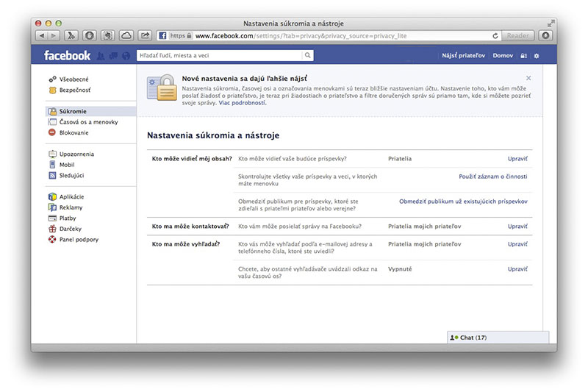Go back using Safari's back arrow
The height and width of the screenshot is (392, 588).
tap(42, 35)
